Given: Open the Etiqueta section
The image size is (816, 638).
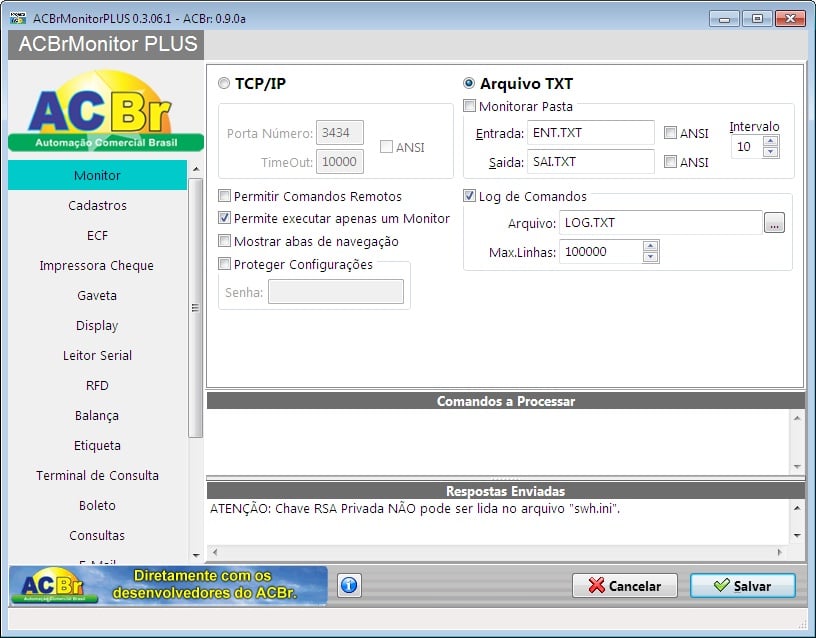Looking at the screenshot, I should click(97, 445).
